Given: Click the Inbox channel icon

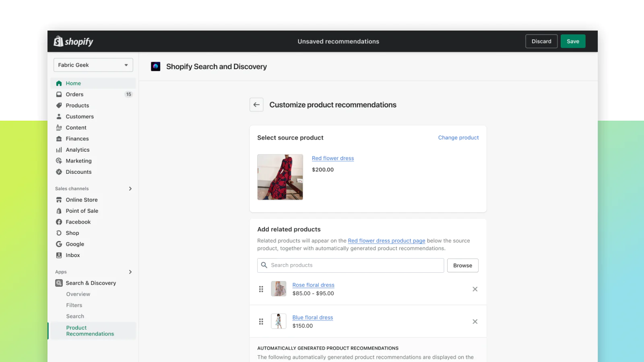Looking at the screenshot, I should (x=59, y=255).
